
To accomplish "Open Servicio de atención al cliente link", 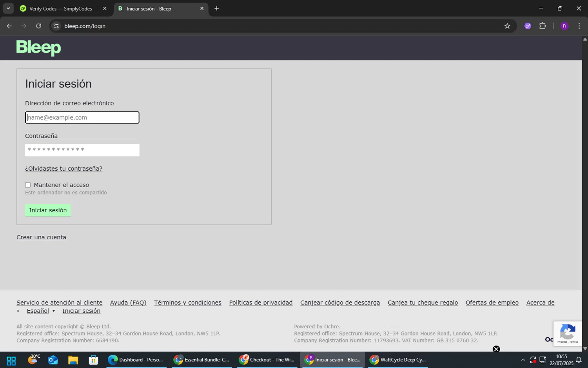I will point(59,302).
